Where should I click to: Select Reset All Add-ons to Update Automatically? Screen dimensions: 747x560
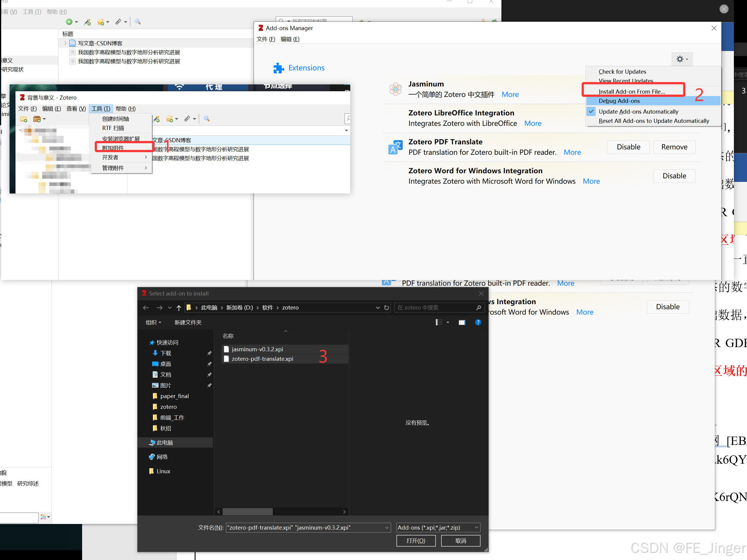pyautogui.click(x=653, y=121)
